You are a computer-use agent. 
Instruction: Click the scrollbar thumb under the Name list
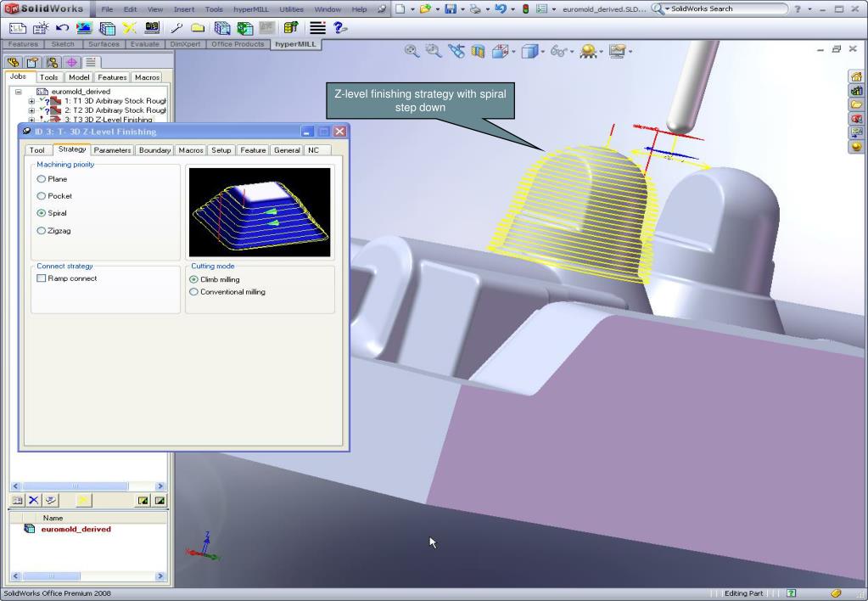click(52, 576)
